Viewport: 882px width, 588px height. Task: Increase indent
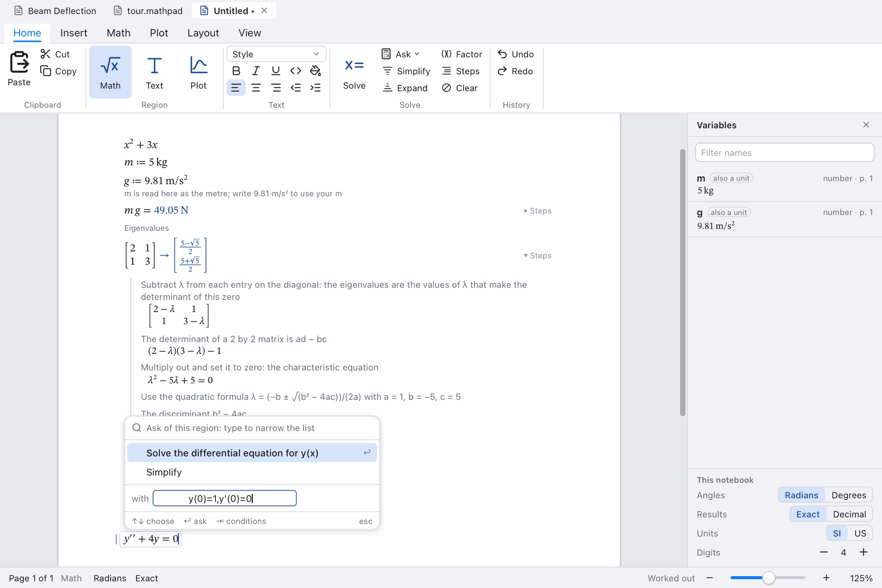click(x=316, y=88)
